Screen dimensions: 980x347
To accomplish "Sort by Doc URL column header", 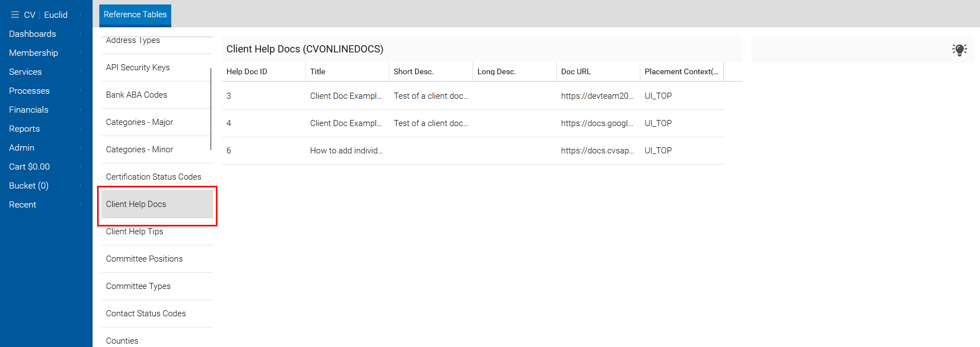I will point(598,71).
